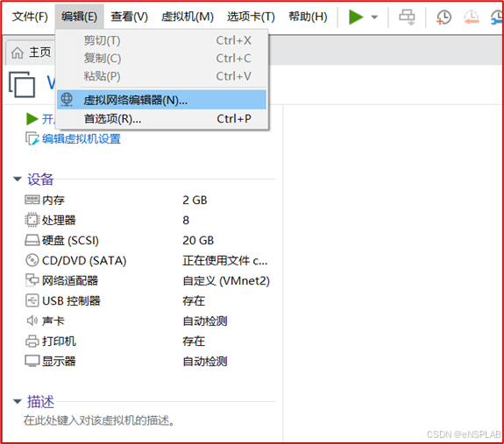
Task: Click the green start VM arrow icon
Action: tap(32, 119)
